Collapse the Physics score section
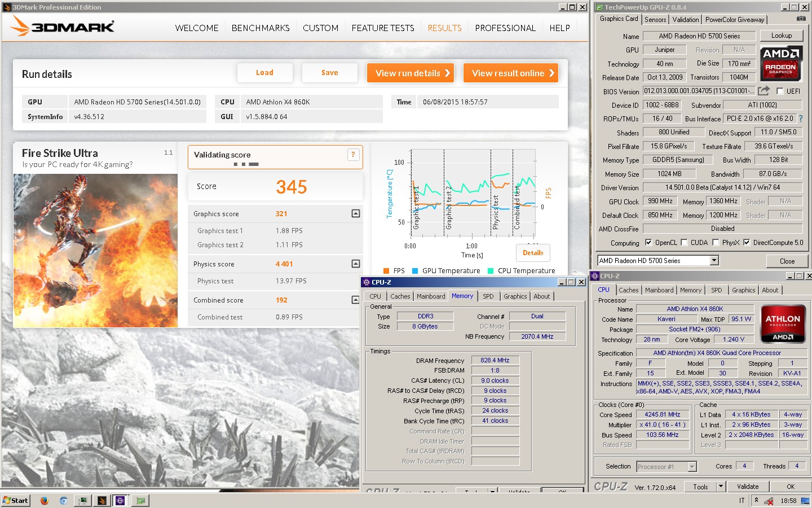The height and width of the screenshot is (508, 812). click(x=355, y=264)
